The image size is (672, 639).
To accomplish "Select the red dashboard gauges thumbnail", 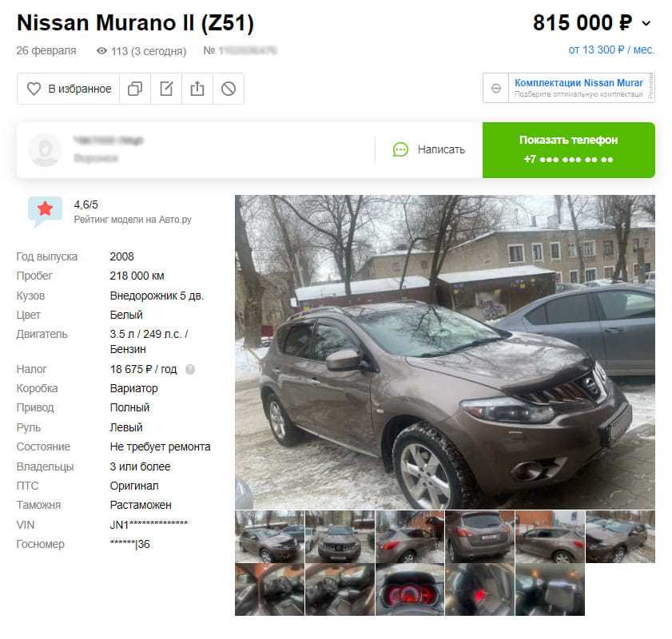I will click(410, 589).
